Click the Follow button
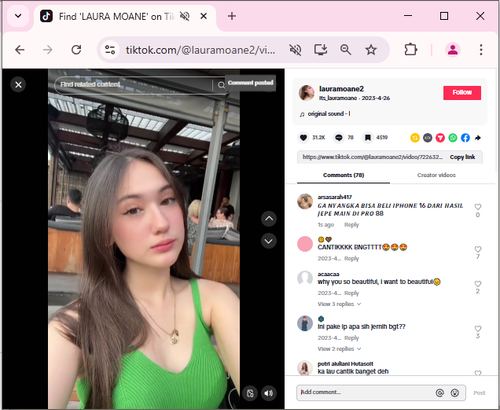Viewport: 500px width, 410px height. coord(462,93)
